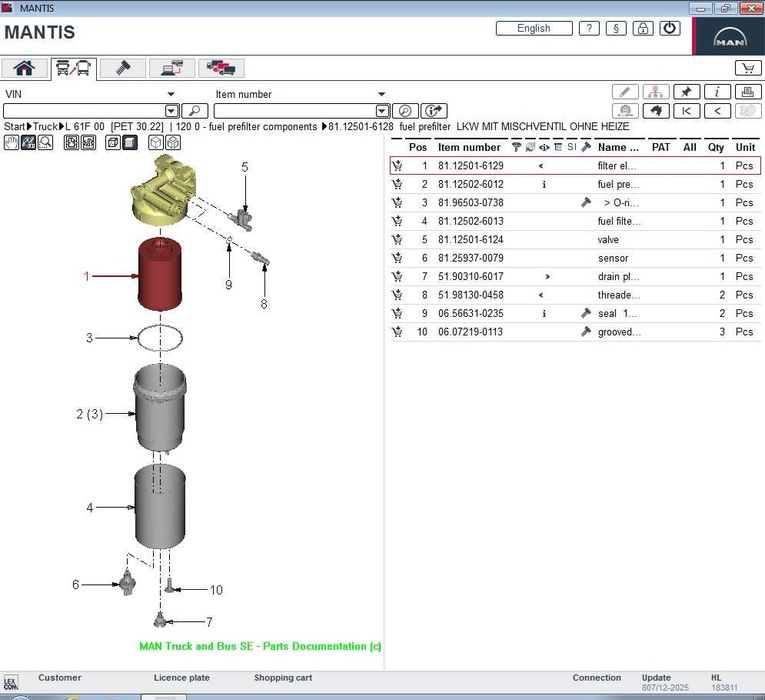This screenshot has height=700, width=765.
Task: Click the power/logout button
Action: 669,28
